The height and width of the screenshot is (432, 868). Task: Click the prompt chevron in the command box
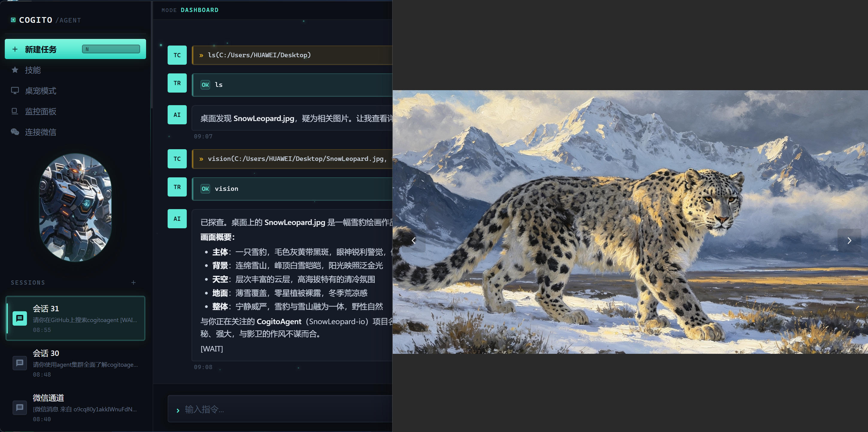[178, 410]
